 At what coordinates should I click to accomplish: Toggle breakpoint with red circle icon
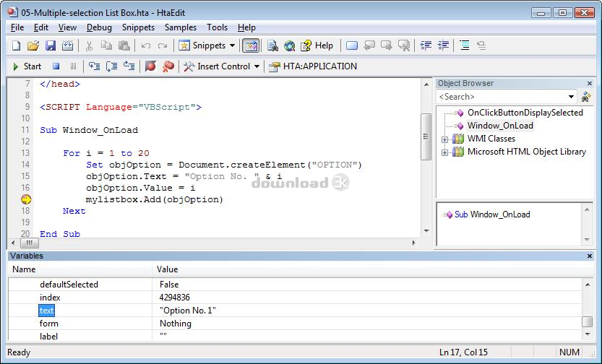coord(150,66)
